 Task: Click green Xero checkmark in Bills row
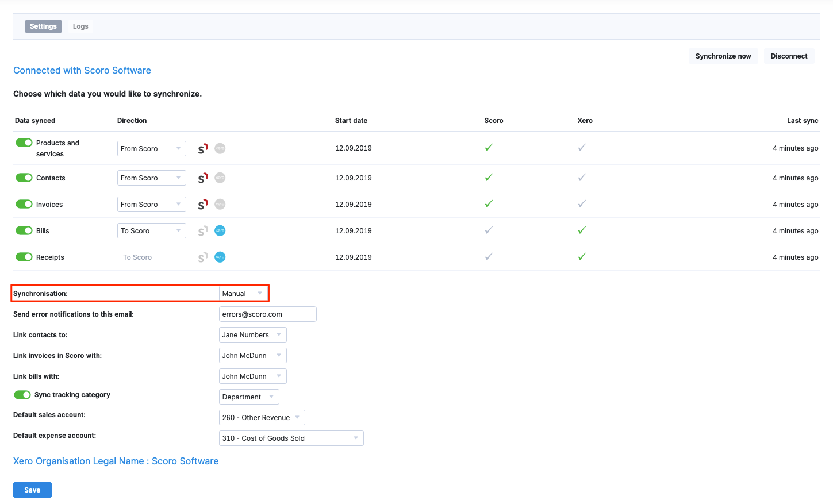click(582, 230)
